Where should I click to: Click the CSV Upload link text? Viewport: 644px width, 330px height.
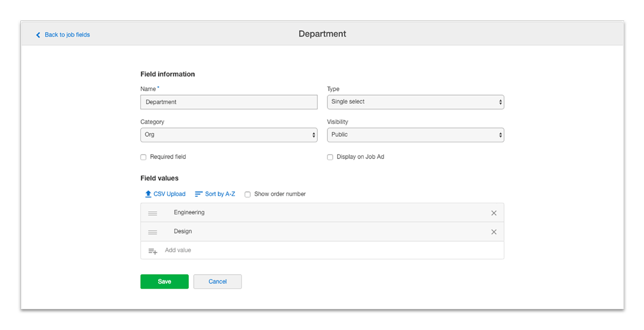click(x=169, y=194)
